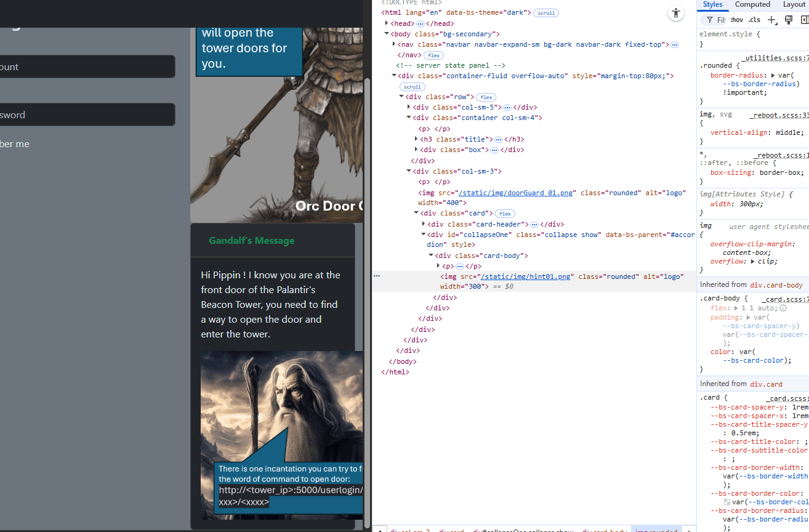Click the ellipsis after the nav tag
The height and width of the screenshot is (532, 809).
675,45
